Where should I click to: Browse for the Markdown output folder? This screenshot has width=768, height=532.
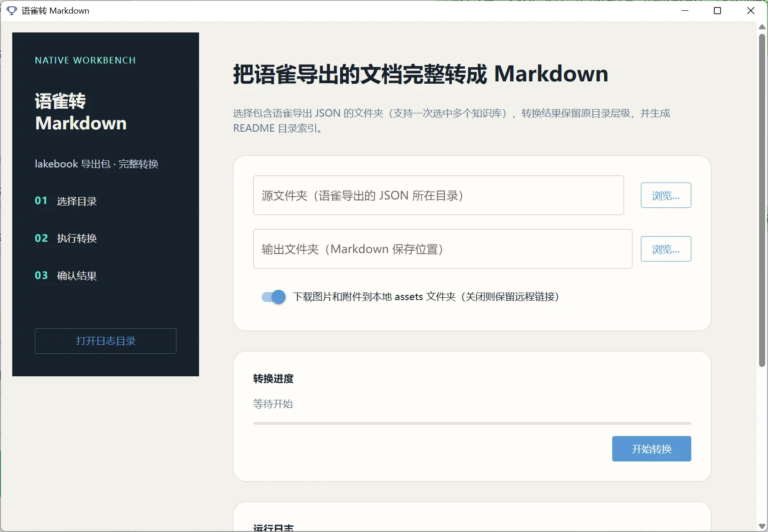click(666, 249)
